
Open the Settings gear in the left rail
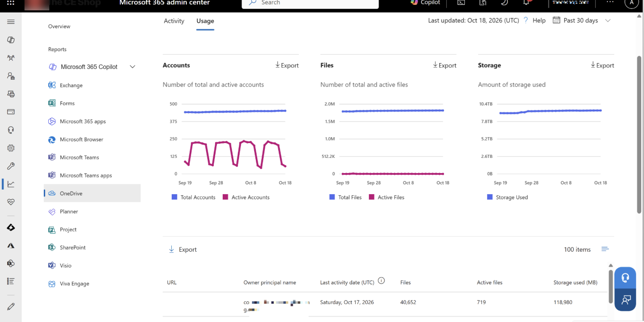pyautogui.click(x=11, y=148)
